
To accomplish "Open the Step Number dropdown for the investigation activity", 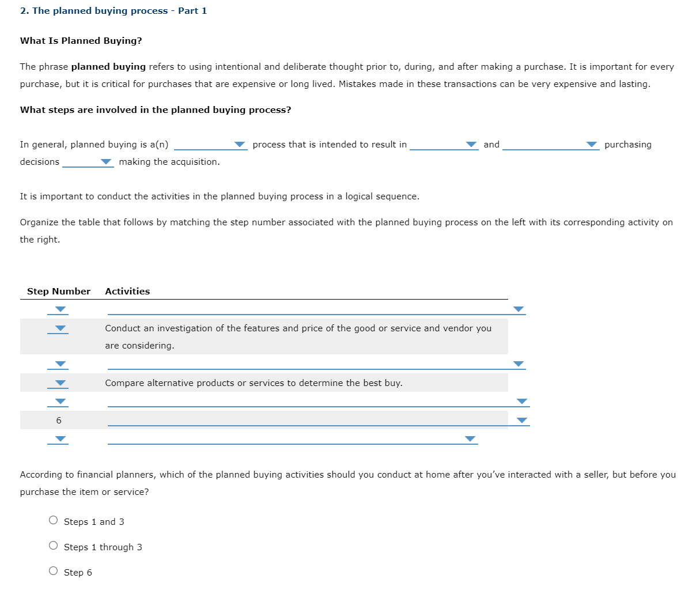I will point(58,328).
